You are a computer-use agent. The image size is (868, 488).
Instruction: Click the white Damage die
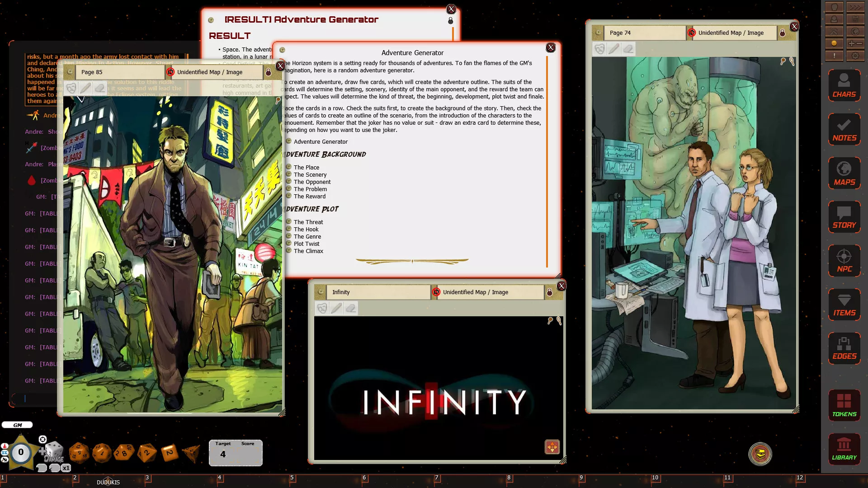tap(54, 451)
